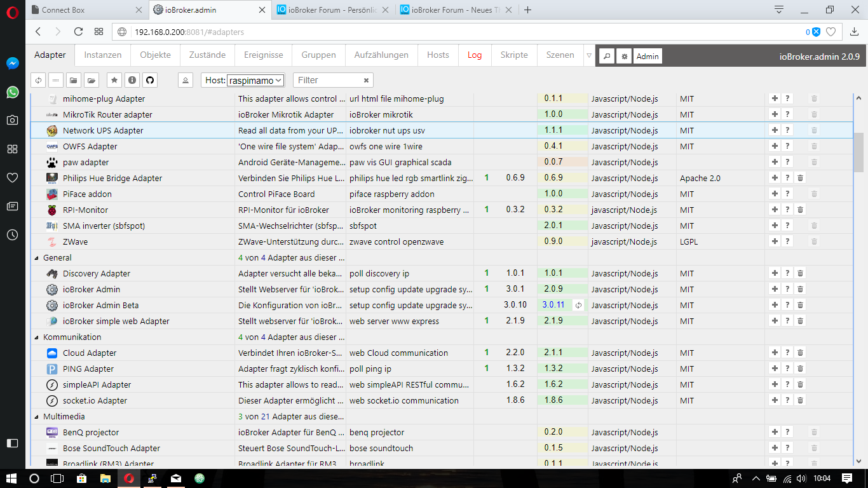The height and width of the screenshot is (488, 868).
Task: Collapse all adapter groups with closed-folder icon
Action: 74,80
